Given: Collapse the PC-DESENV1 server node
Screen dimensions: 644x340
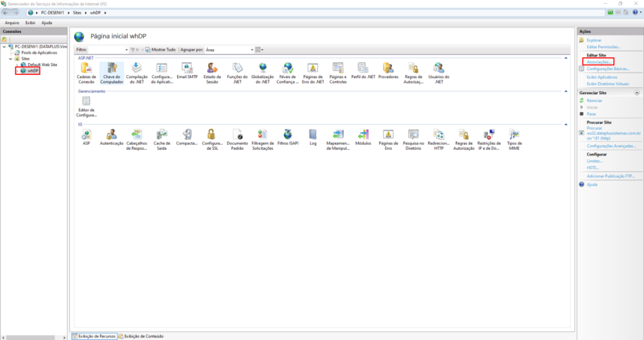Looking at the screenshot, I should coord(5,47).
